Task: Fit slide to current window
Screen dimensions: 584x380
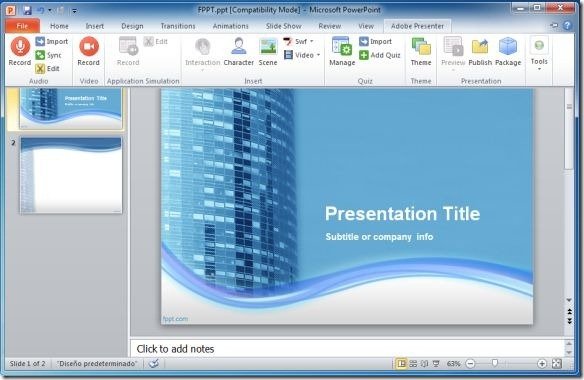Action: [556, 364]
